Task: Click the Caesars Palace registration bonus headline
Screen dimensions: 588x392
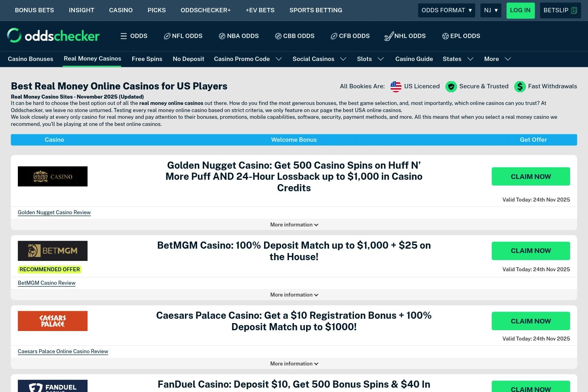Action: point(294,321)
